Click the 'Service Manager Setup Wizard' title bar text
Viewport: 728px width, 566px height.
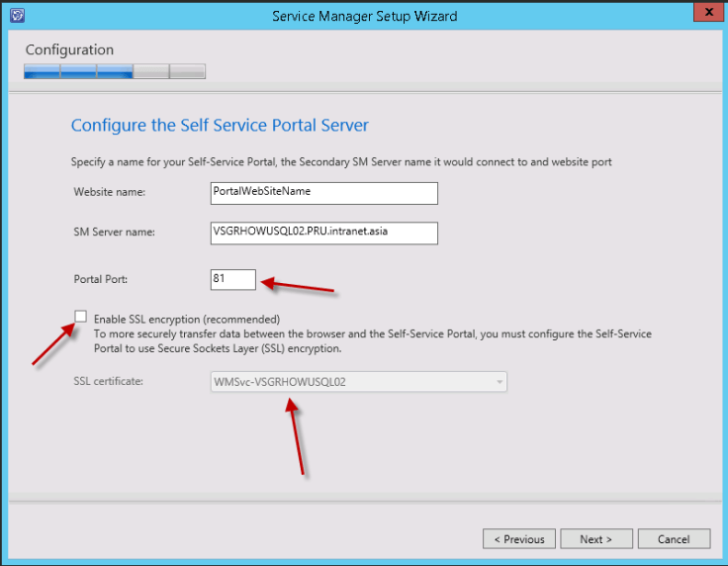click(x=363, y=16)
